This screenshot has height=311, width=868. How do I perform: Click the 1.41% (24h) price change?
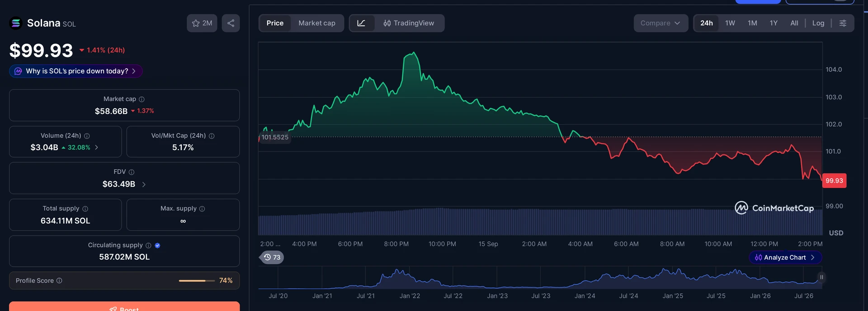[102, 50]
